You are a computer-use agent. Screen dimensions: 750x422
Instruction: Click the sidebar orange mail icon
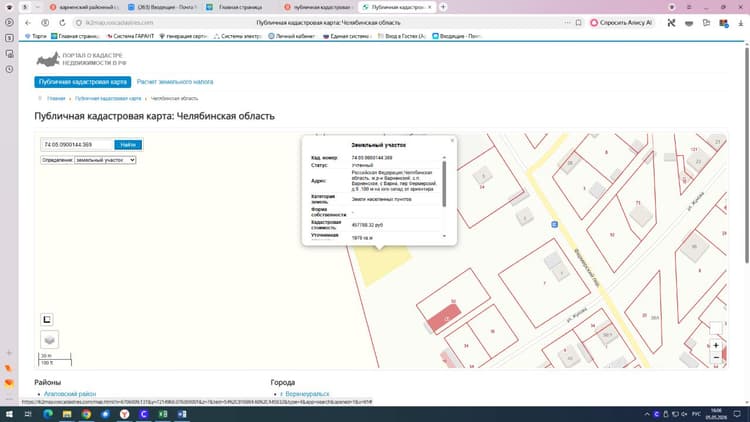pyautogui.click(x=9, y=383)
